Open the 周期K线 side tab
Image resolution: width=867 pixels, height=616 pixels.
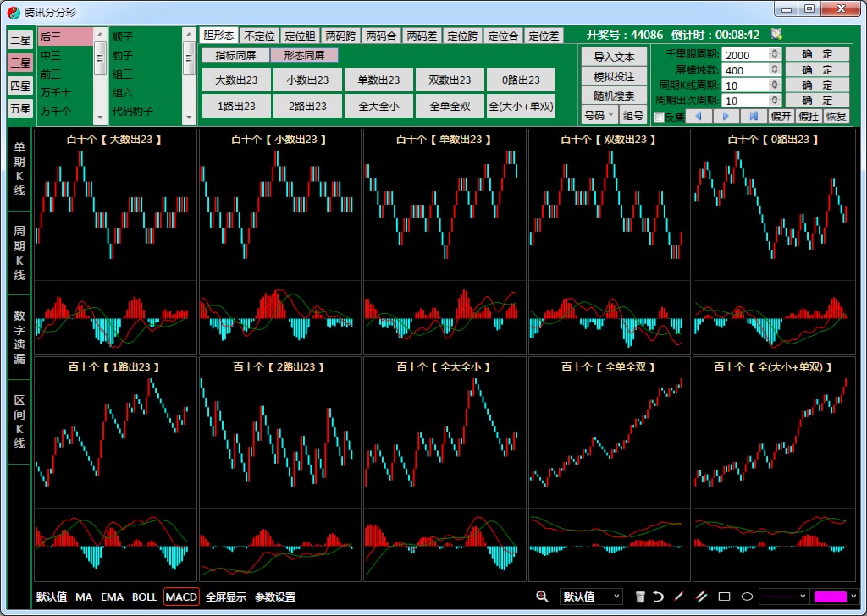point(19,252)
